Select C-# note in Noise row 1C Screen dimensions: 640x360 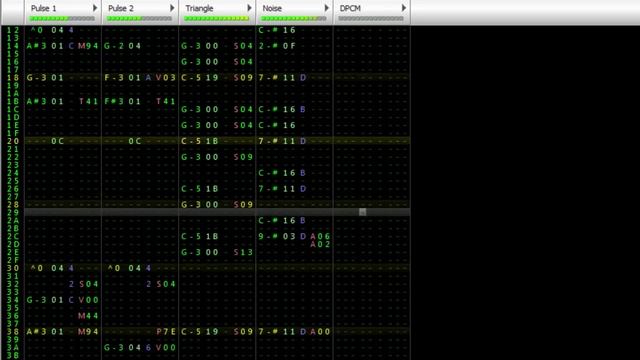268,109
